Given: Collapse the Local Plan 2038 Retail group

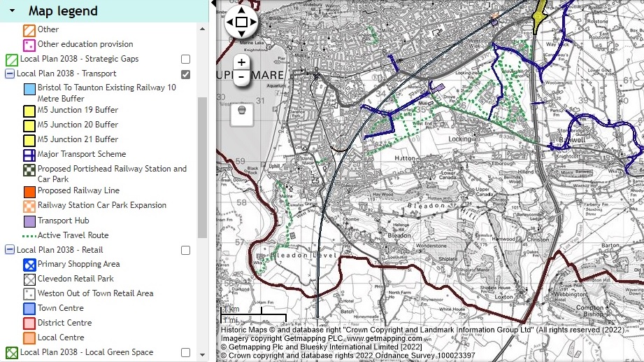Looking at the screenshot, I should point(10,250).
